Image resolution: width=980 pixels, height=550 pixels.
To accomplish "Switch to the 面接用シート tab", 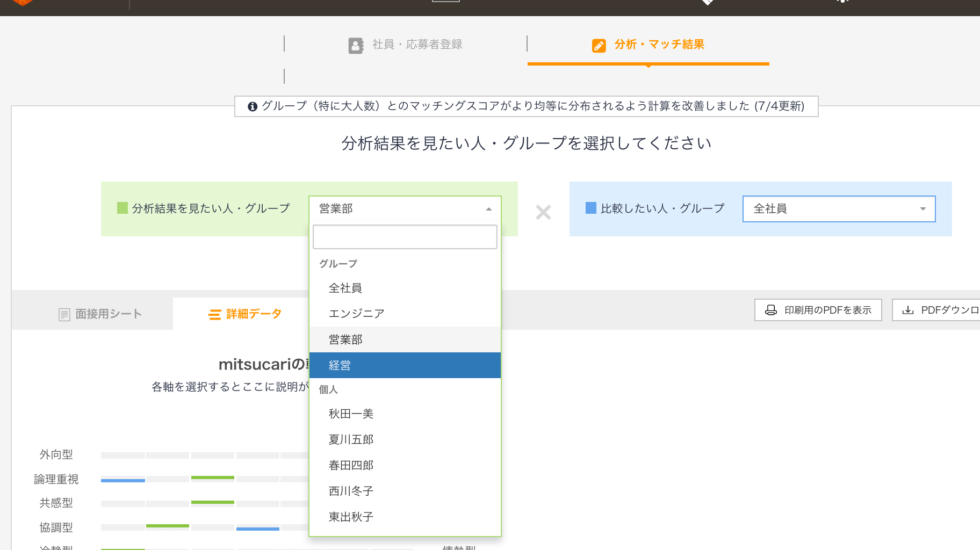I will 107,313.
